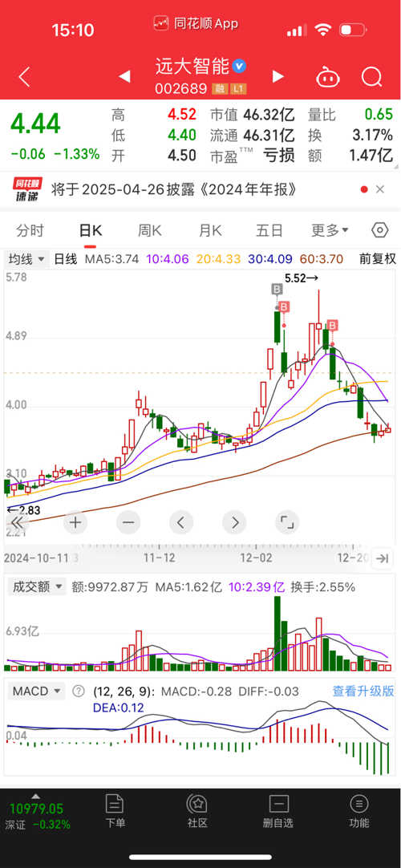Open the 均线 indicator dropdown
Viewport: 401px width, 868px height.
click(26, 258)
